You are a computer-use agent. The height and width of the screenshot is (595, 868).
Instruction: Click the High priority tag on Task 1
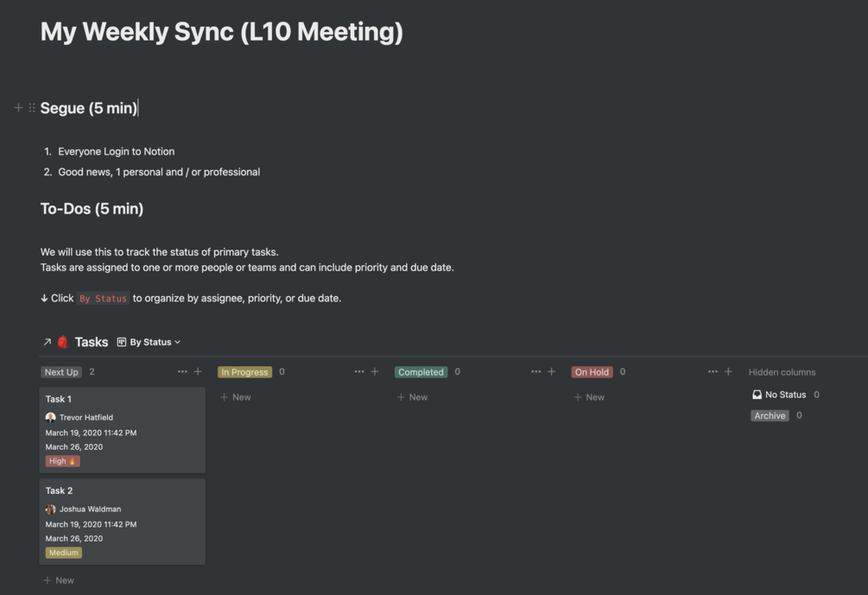63,461
